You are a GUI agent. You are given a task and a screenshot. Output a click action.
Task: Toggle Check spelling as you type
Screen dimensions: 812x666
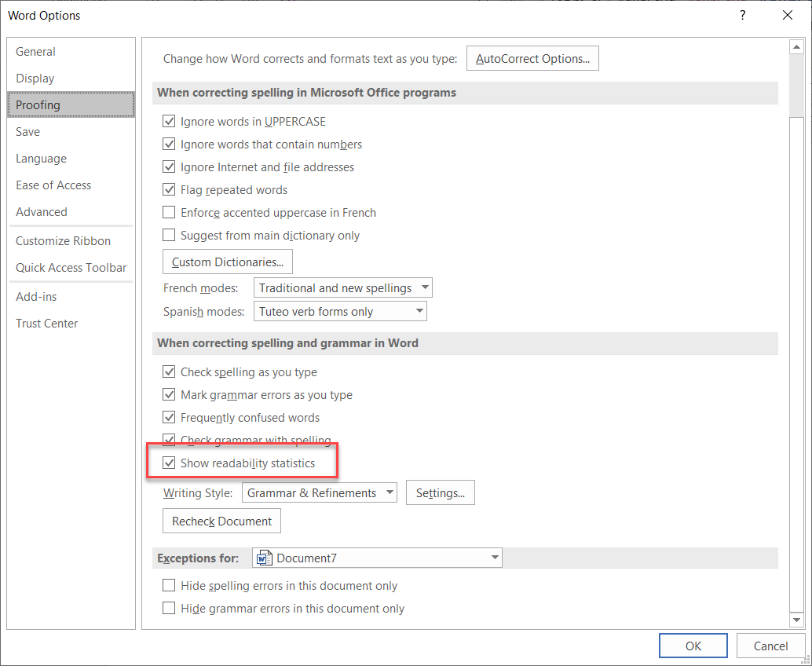pos(169,371)
